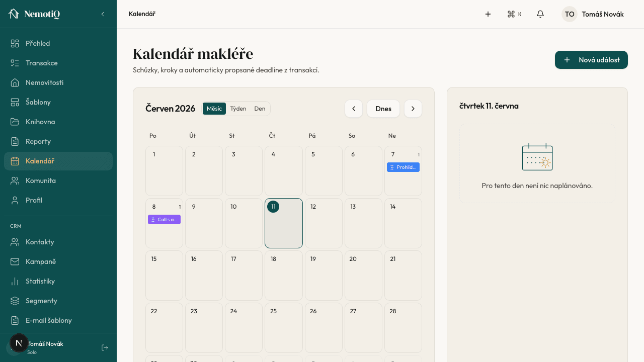Screen dimensions: 644x362
Task: Go to previous month arrow
Action: point(354,109)
